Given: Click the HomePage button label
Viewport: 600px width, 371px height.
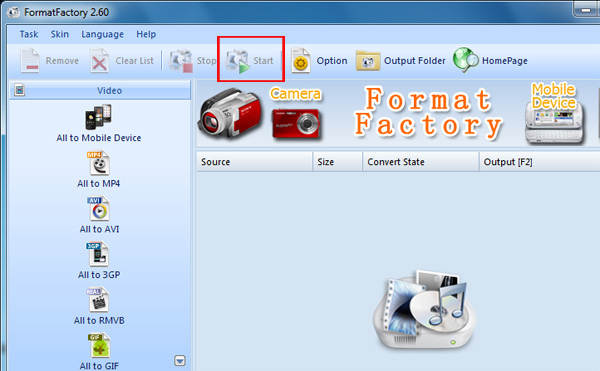Looking at the screenshot, I should point(505,61).
